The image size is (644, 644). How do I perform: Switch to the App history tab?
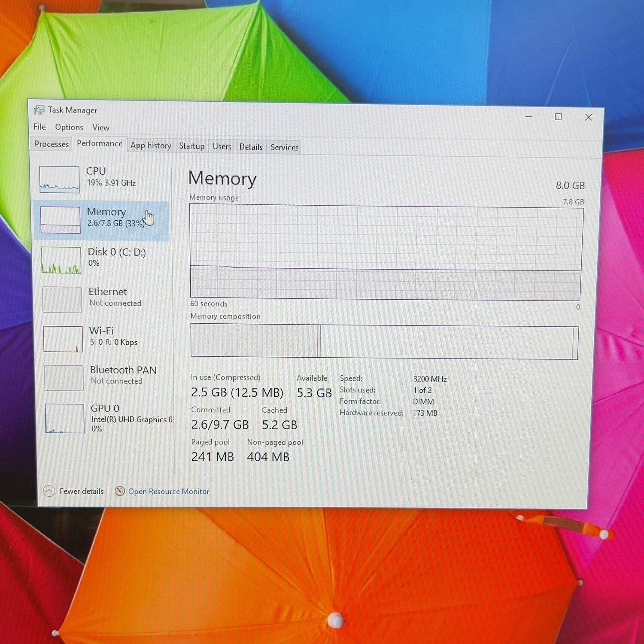pyautogui.click(x=151, y=146)
